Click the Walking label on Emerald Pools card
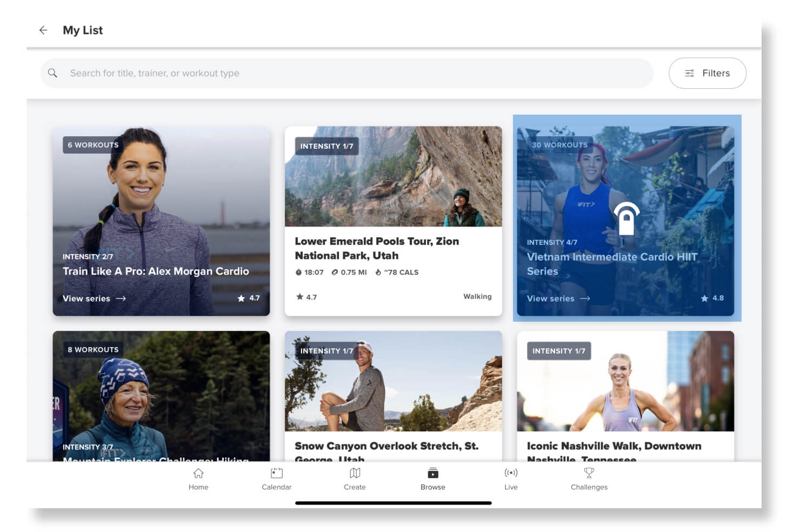The image size is (787, 532). (x=477, y=296)
